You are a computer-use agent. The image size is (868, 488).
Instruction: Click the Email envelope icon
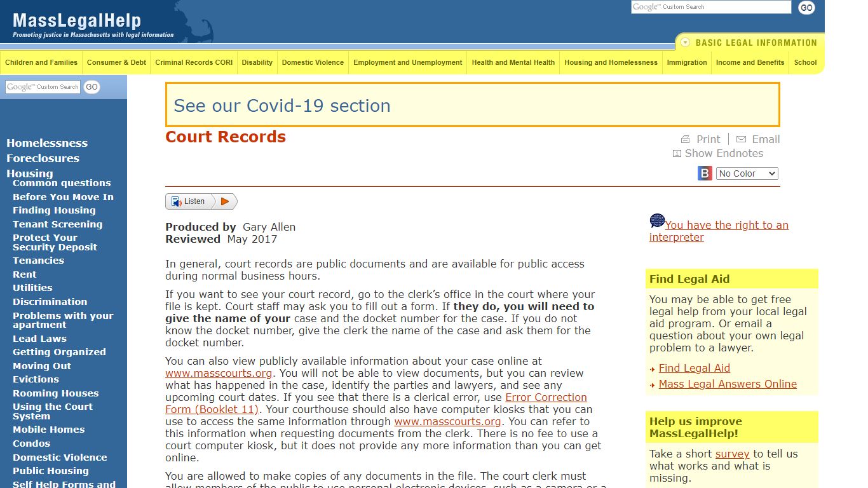pyautogui.click(x=741, y=139)
